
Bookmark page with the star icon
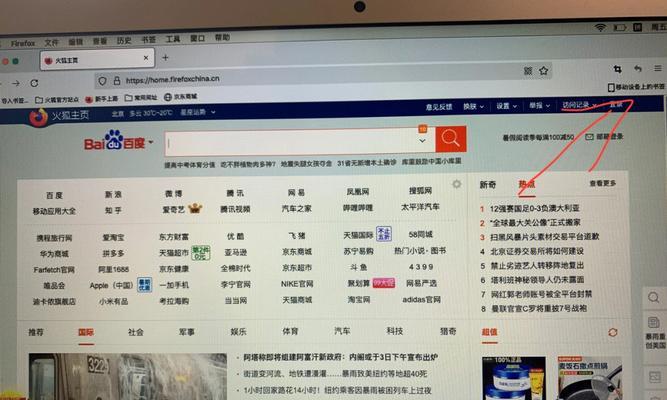point(544,71)
